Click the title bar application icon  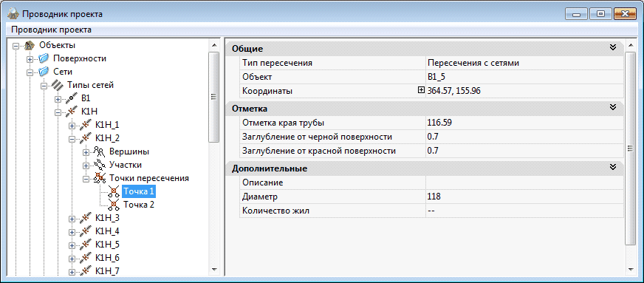tap(13, 14)
